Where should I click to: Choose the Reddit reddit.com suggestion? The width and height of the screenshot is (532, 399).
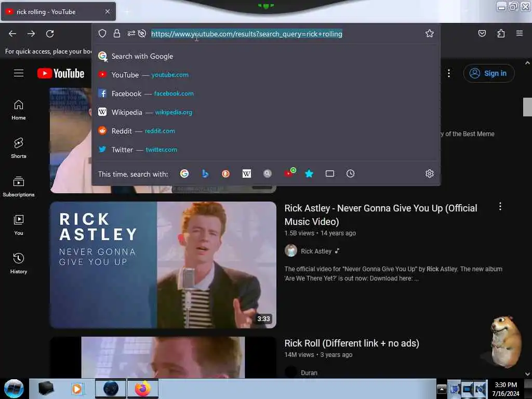(x=266, y=131)
